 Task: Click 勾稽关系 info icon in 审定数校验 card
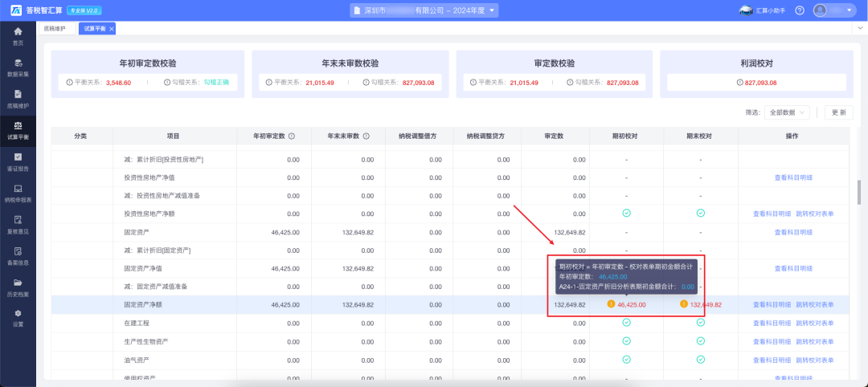pyautogui.click(x=570, y=83)
